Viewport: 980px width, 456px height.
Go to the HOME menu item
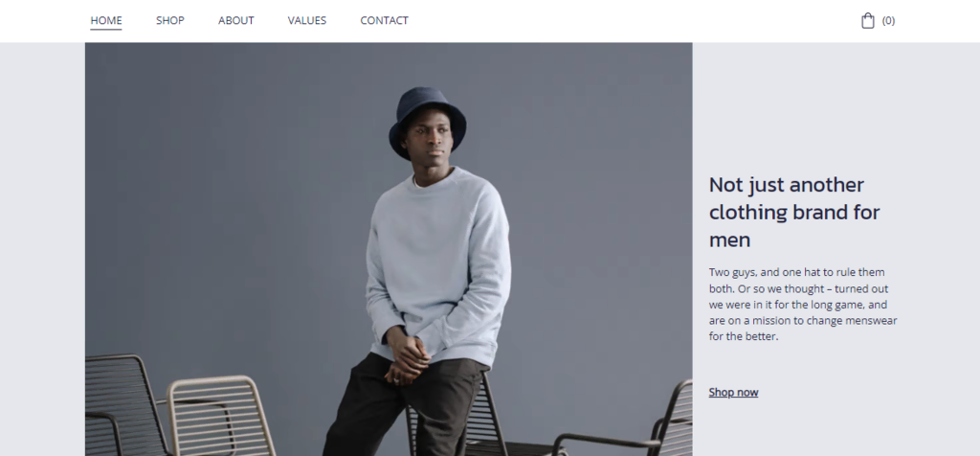[x=106, y=21]
